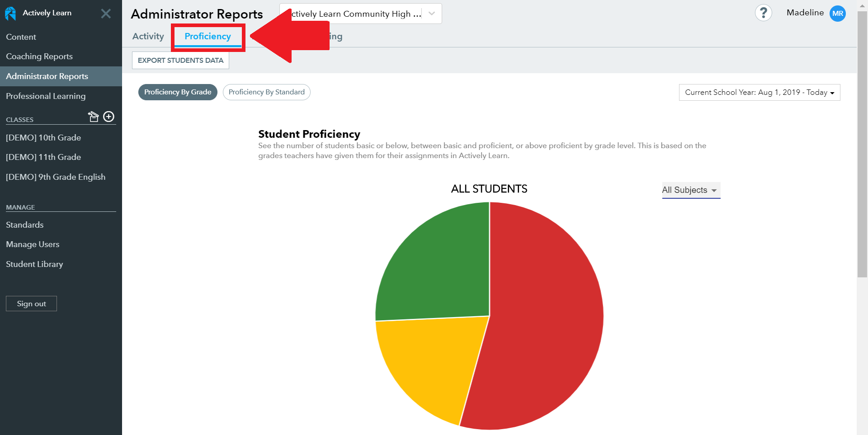Screen dimensions: 868x435
Task: Select the Proficiency tab
Action: [208, 36]
